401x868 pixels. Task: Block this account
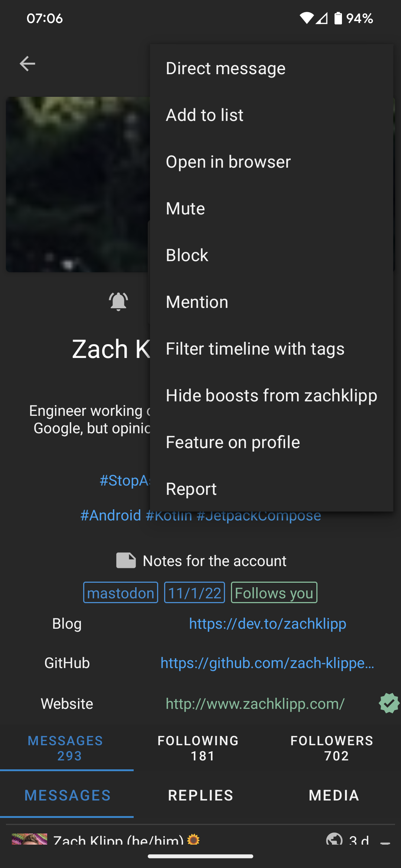(187, 255)
